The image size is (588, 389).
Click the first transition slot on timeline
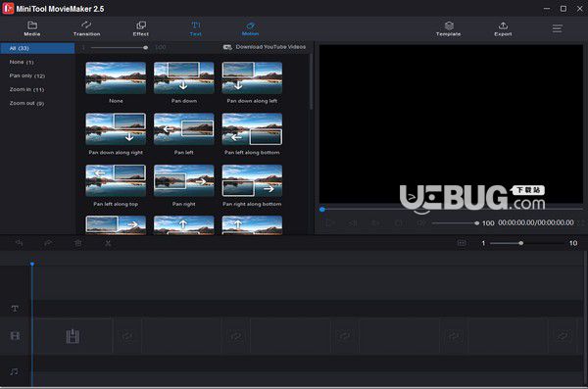point(127,336)
